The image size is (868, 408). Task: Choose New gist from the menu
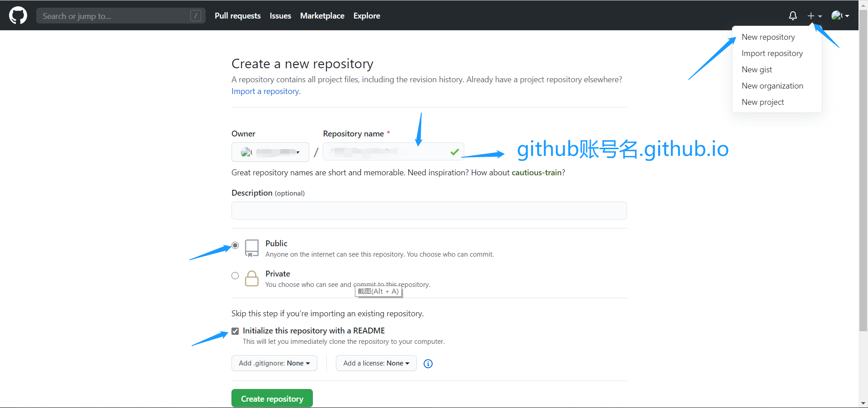pos(757,70)
